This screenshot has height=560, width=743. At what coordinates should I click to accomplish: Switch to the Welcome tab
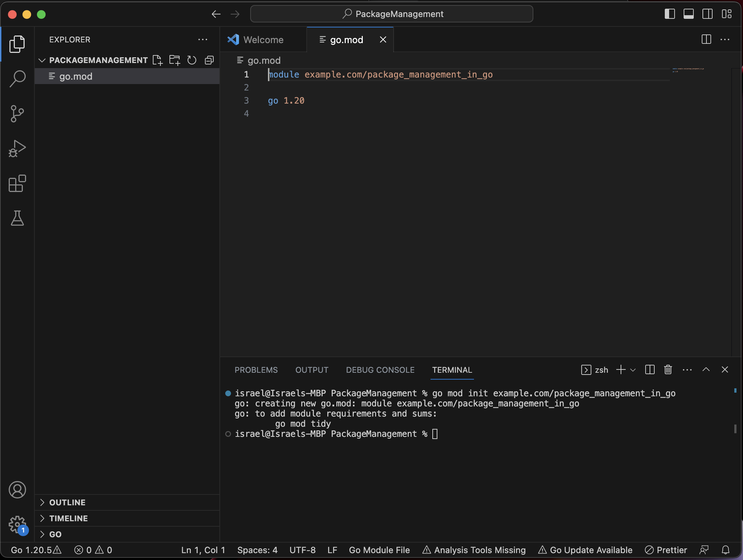click(x=263, y=40)
